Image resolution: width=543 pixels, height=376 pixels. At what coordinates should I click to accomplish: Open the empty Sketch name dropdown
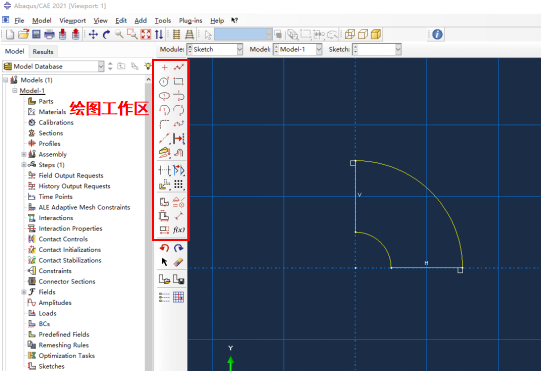377,50
